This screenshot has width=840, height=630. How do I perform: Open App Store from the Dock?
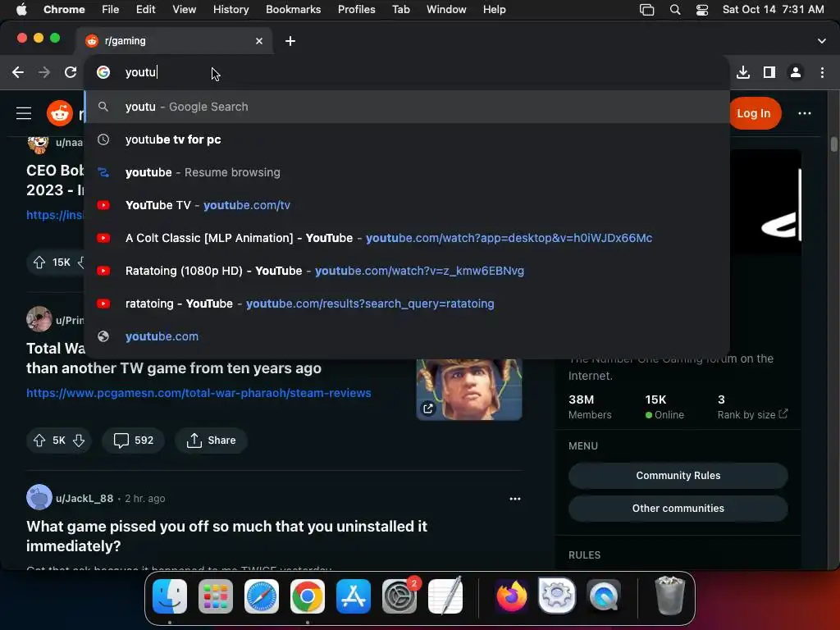(x=353, y=596)
